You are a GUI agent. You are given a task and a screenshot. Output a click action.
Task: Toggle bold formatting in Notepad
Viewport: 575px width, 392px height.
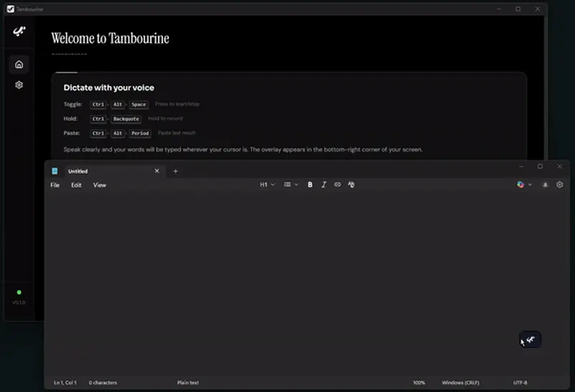[310, 185]
